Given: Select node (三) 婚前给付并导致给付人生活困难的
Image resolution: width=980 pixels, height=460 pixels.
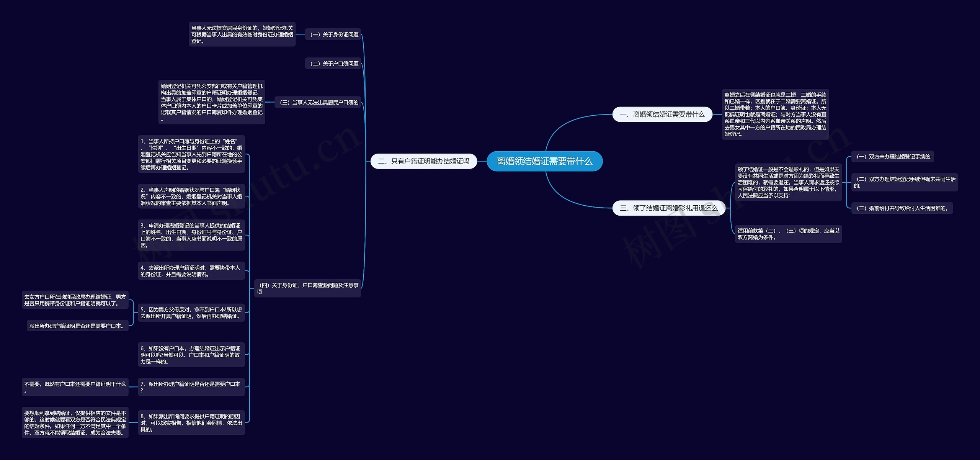Looking at the screenshot, I should point(902,208).
